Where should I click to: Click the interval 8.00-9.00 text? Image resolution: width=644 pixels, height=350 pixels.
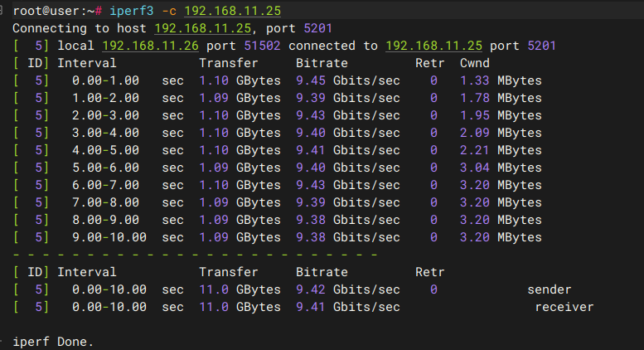coord(105,220)
